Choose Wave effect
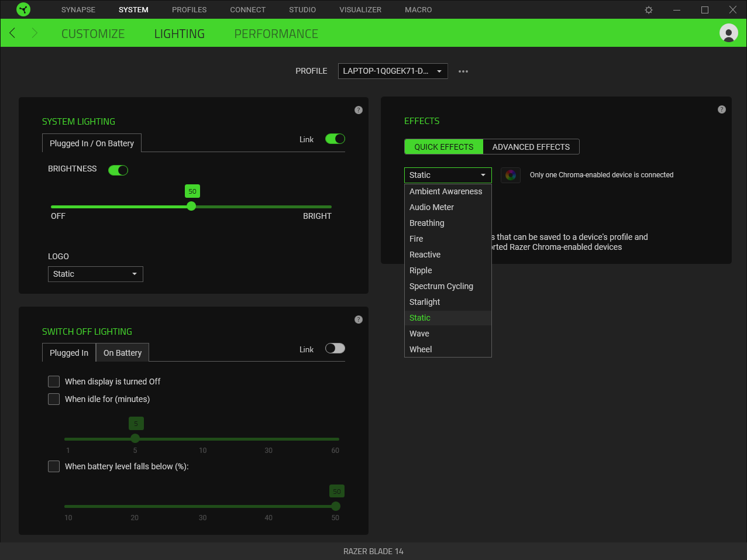The height and width of the screenshot is (560, 747). coord(448,334)
